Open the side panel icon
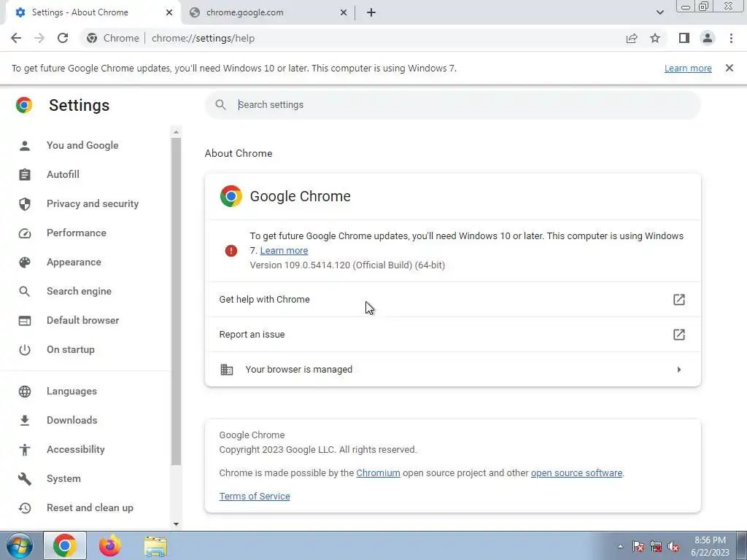Image resolution: width=747 pixels, height=560 pixels. coord(684,38)
